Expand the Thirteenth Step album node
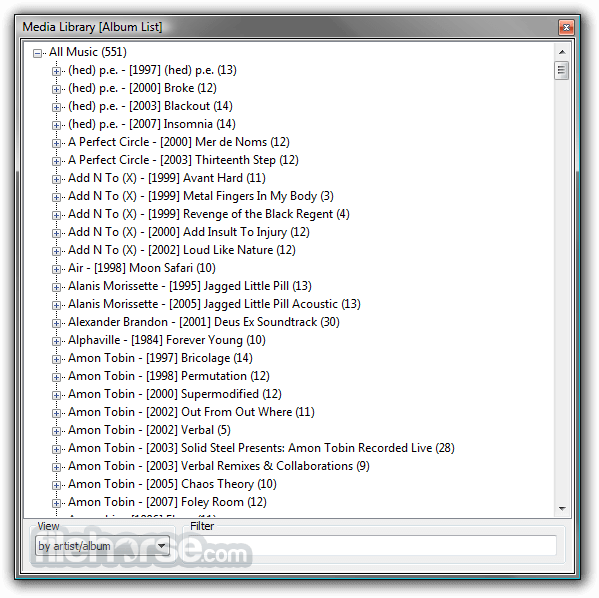599x598 pixels. [56, 161]
